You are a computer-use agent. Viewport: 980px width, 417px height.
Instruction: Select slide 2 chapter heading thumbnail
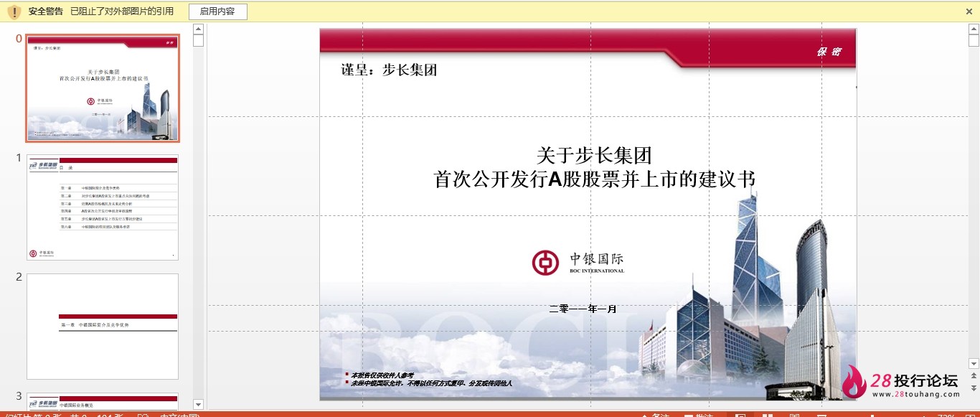point(103,327)
